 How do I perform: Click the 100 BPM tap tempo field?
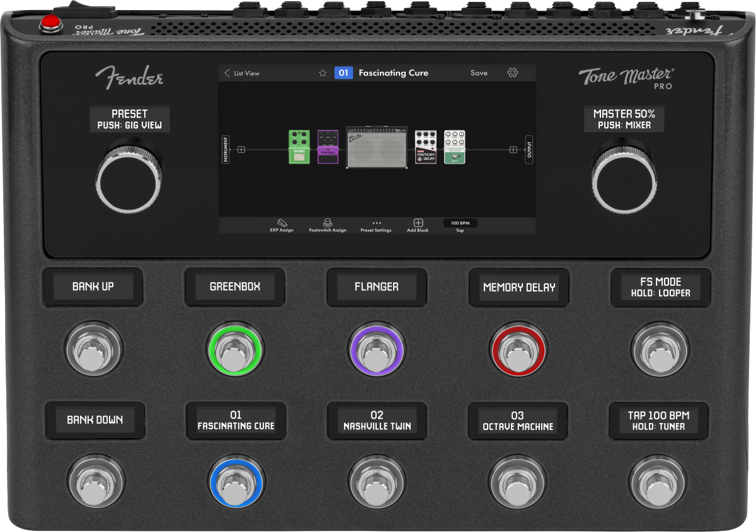tap(461, 223)
